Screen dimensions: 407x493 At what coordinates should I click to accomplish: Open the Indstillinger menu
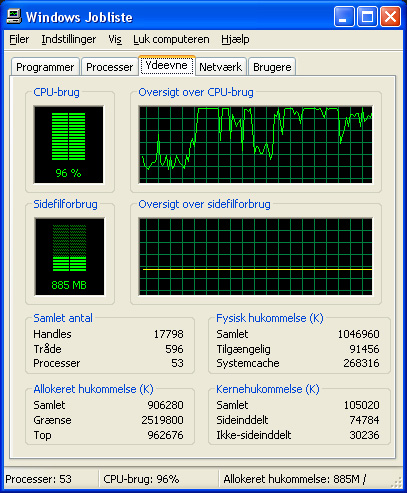[69, 39]
